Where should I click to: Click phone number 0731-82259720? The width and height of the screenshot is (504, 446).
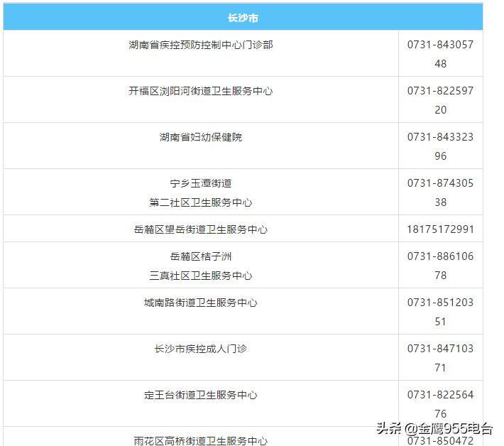coord(440,100)
